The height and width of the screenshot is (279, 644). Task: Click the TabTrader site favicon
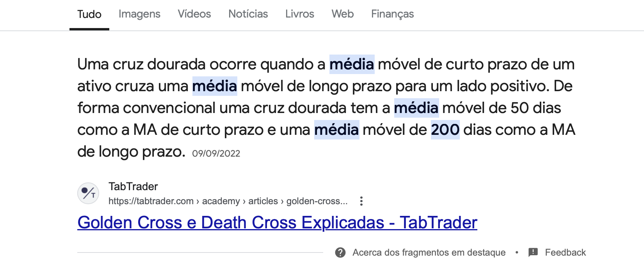pyautogui.click(x=88, y=193)
